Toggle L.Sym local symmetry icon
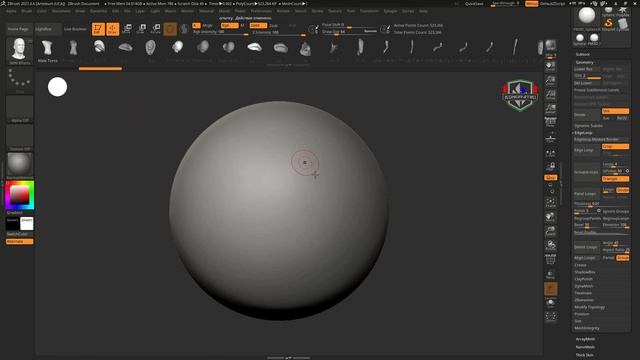640x360 pixels. [x=551, y=153]
